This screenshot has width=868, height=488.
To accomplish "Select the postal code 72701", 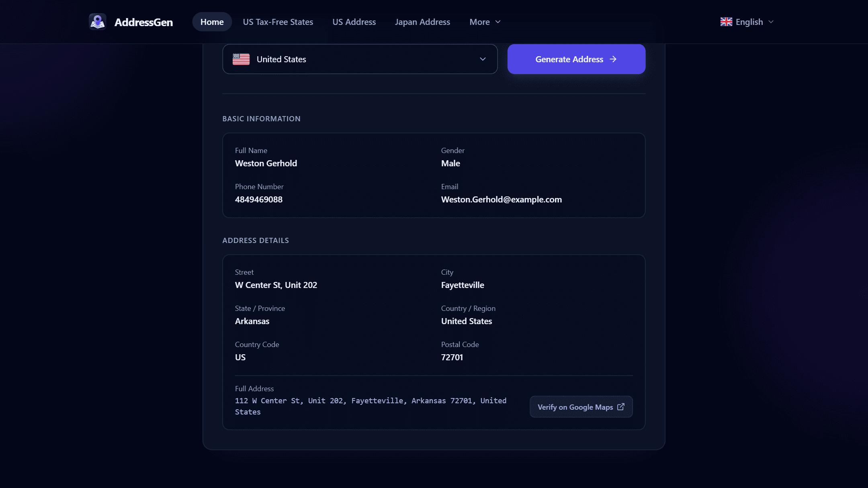I will pos(452,357).
